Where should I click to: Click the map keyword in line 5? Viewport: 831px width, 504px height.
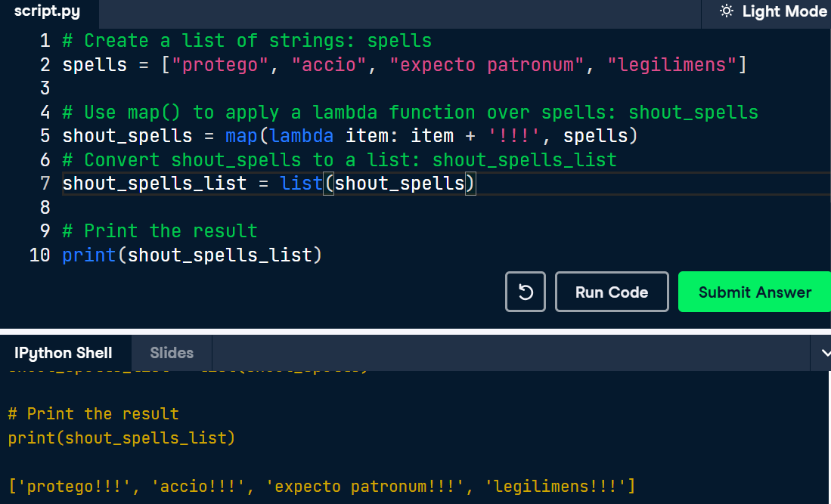click(242, 136)
